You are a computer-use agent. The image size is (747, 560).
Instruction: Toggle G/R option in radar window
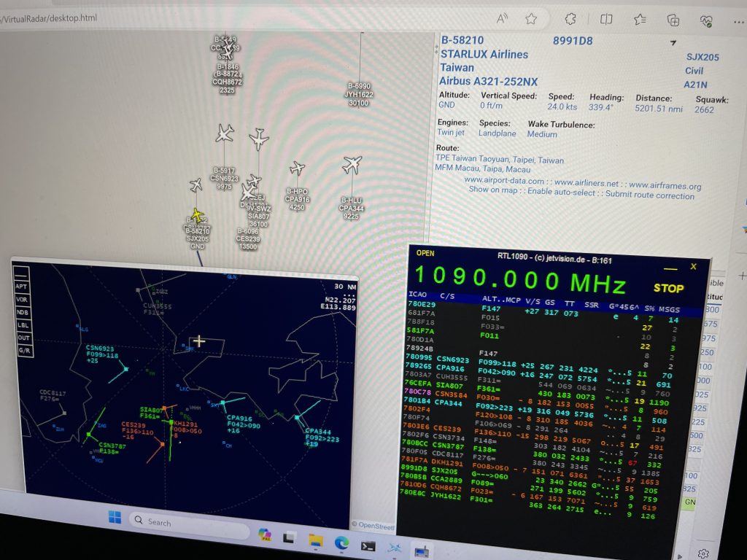pyautogui.click(x=24, y=351)
